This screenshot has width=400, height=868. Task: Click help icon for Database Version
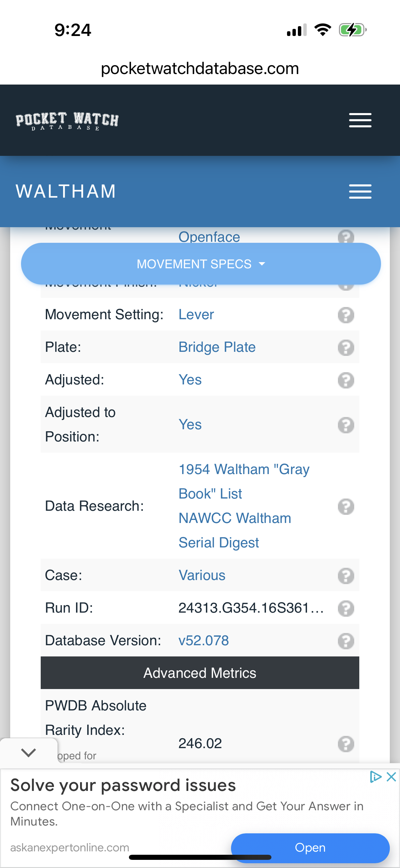346,641
